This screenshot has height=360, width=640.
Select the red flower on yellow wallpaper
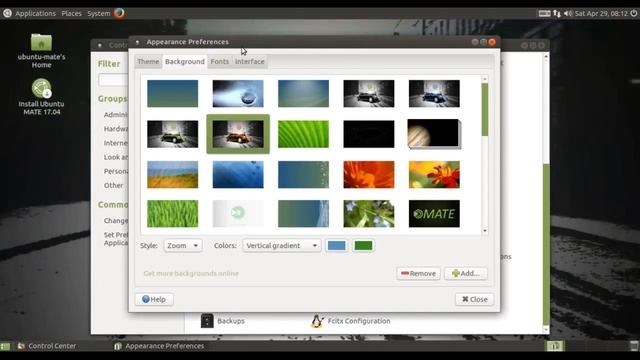coord(434,174)
